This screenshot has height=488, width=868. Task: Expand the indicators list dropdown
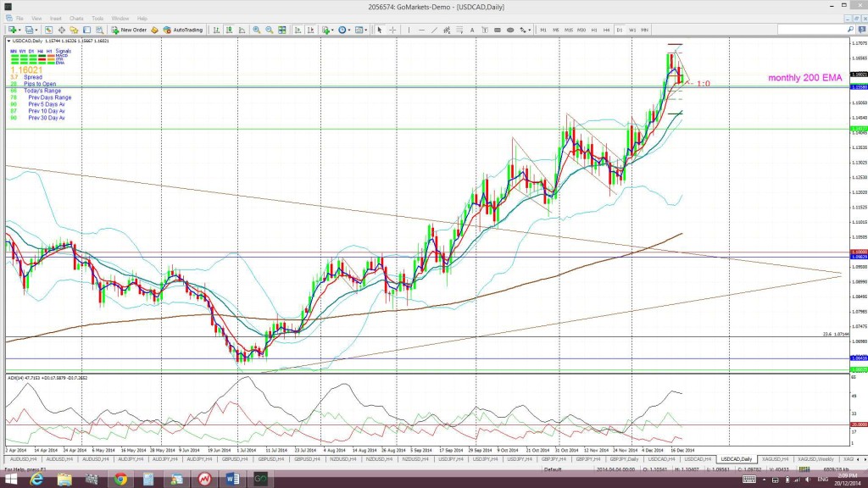(x=332, y=30)
